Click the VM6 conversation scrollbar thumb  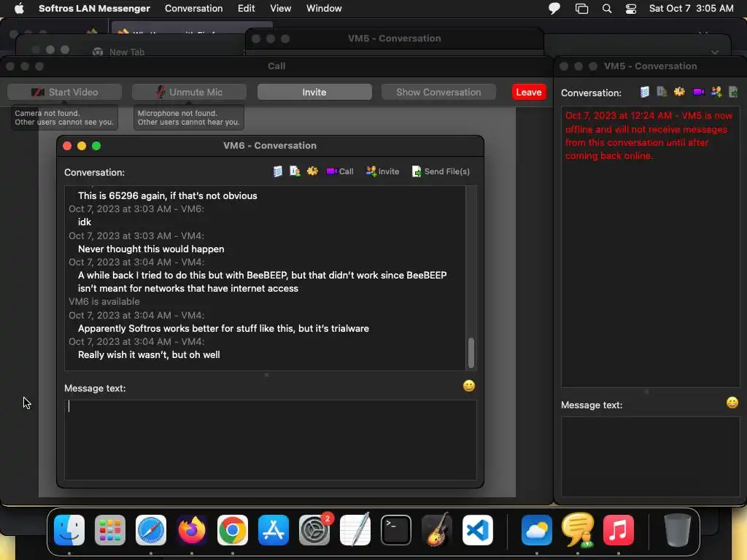tap(471, 353)
